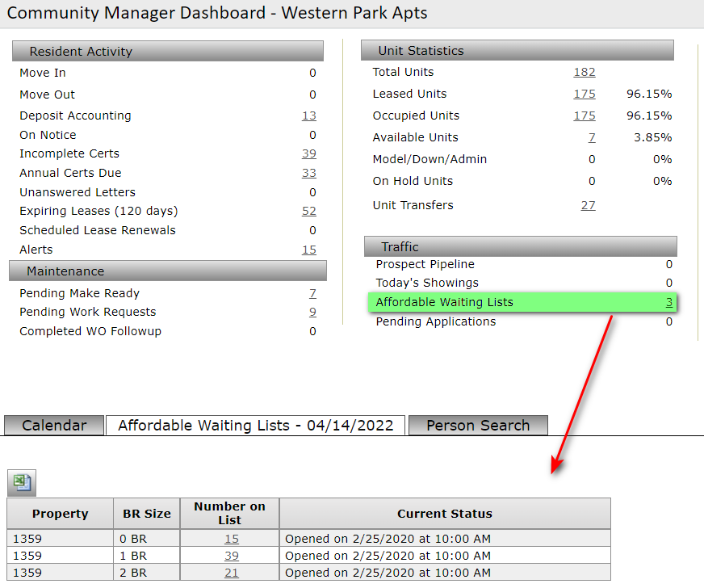Click the 0 BR size cell
This screenshot has height=588, width=704.
pyautogui.click(x=147, y=539)
